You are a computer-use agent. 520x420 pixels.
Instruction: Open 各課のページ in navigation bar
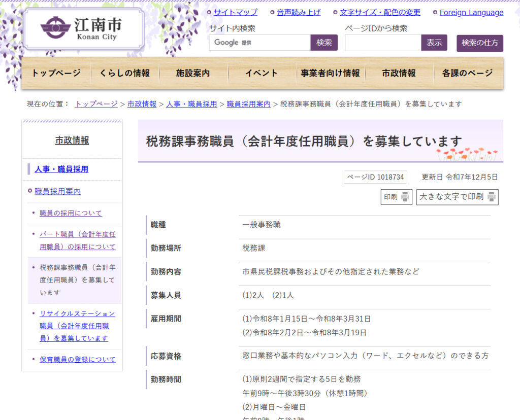click(467, 73)
